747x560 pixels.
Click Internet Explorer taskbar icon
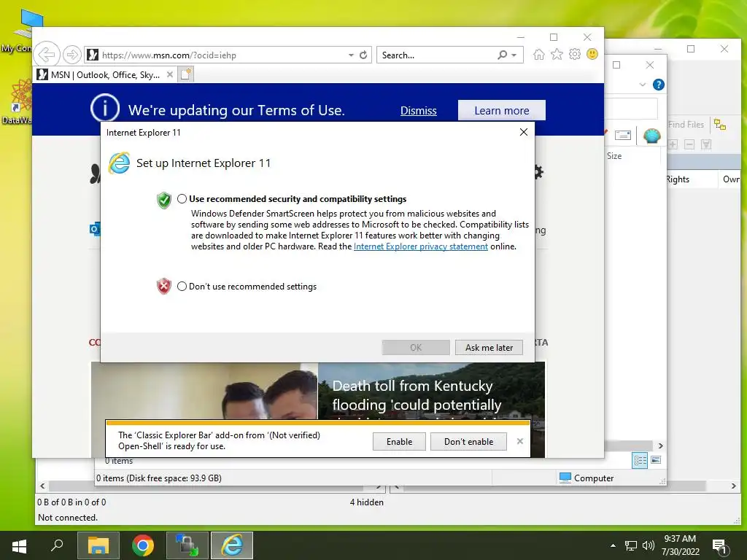click(x=232, y=545)
